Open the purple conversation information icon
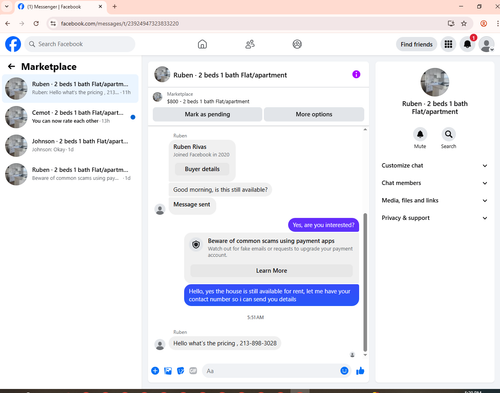 click(356, 74)
